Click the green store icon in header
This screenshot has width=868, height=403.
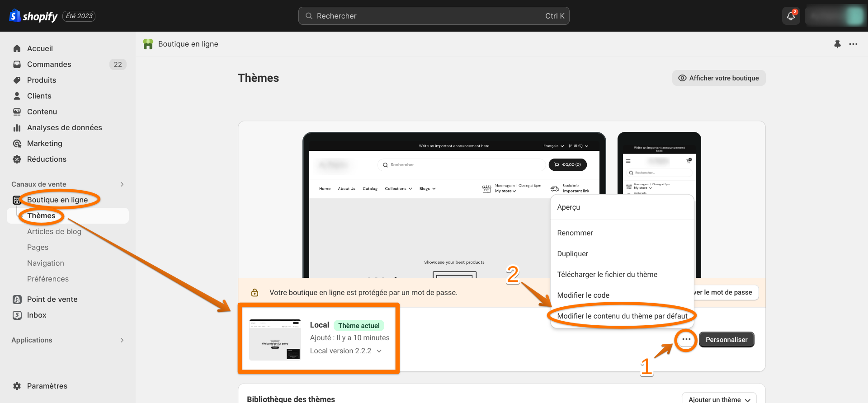click(148, 44)
